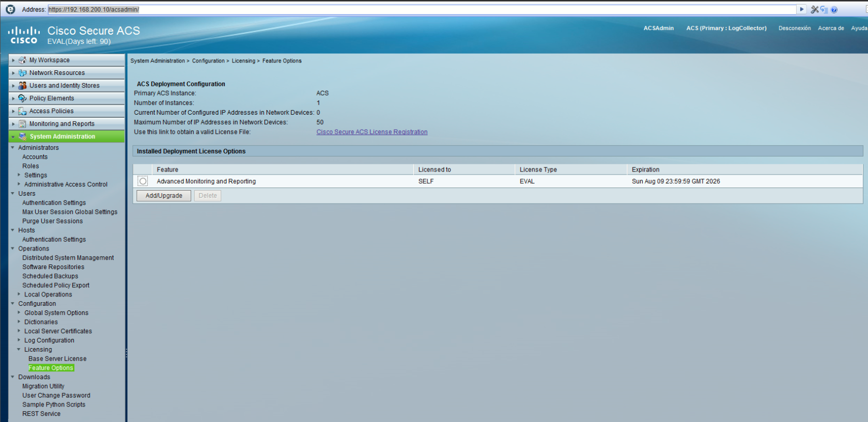This screenshot has width=868, height=422.
Task: Click the Cisco logo in header
Action: click(24, 35)
